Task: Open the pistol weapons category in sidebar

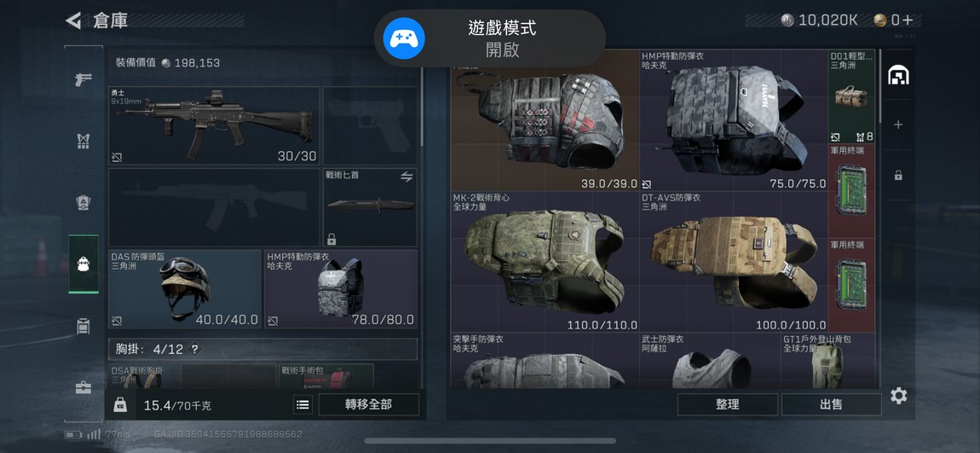Action: pyautogui.click(x=84, y=79)
